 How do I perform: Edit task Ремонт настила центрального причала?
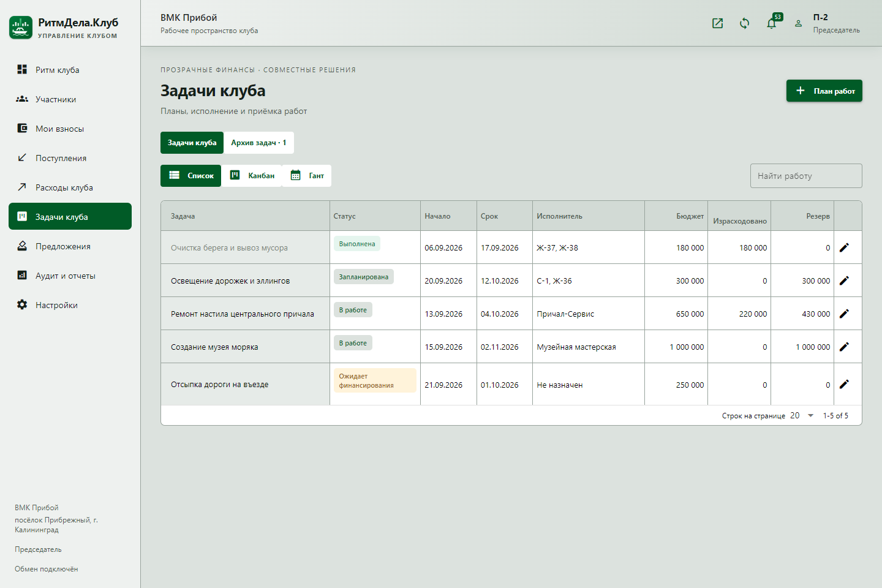tap(844, 314)
